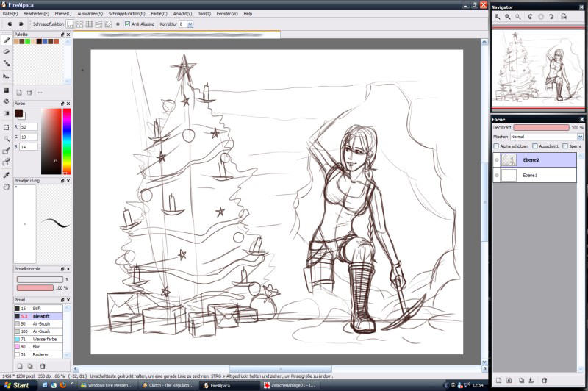Select the rectangular Selection tool
The image size is (588, 391).
[x=7, y=127]
